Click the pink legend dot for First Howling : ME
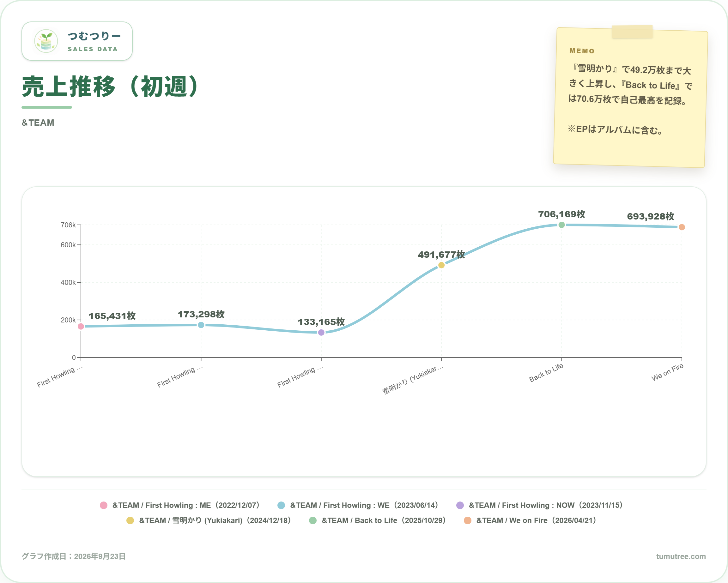 coord(104,505)
